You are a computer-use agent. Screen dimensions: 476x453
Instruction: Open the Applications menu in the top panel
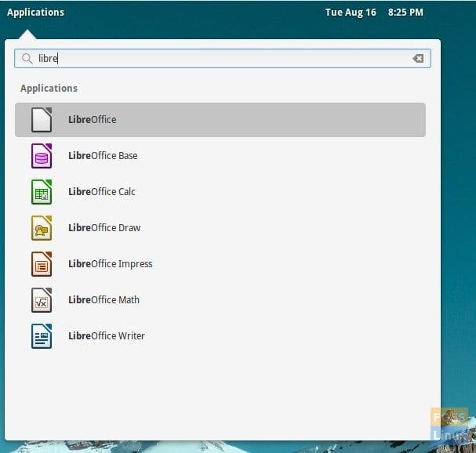pyautogui.click(x=35, y=13)
